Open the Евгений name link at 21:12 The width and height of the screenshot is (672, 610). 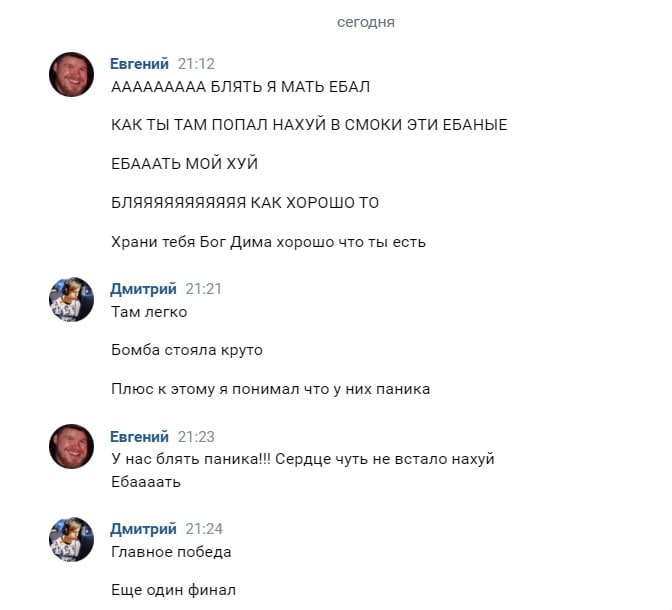click(x=139, y=63)
